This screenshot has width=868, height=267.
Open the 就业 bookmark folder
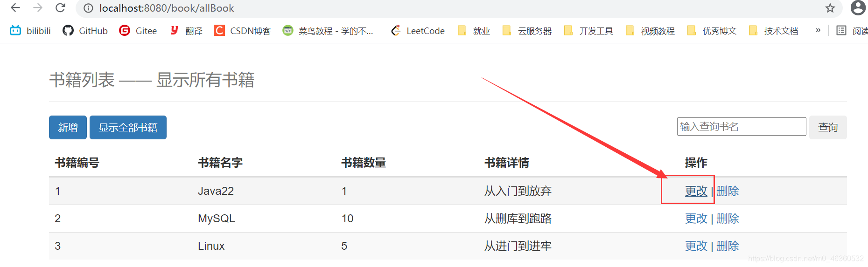[x=474, y=31]
